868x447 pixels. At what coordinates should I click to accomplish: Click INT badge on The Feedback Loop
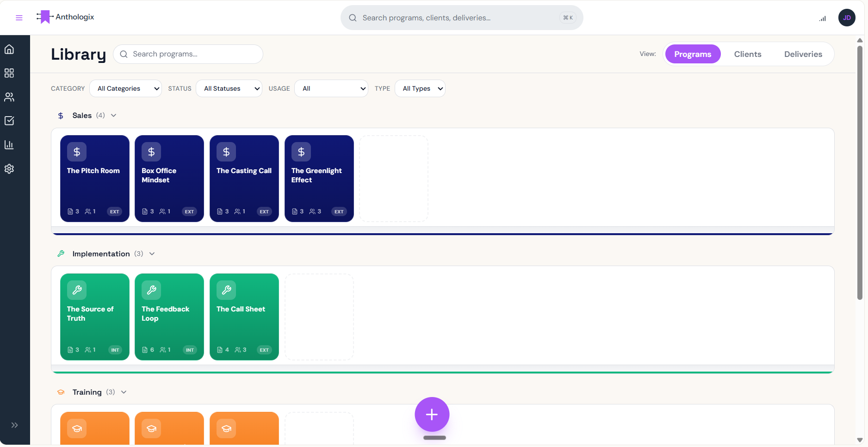pyautogui.click(x=190, y=350)
